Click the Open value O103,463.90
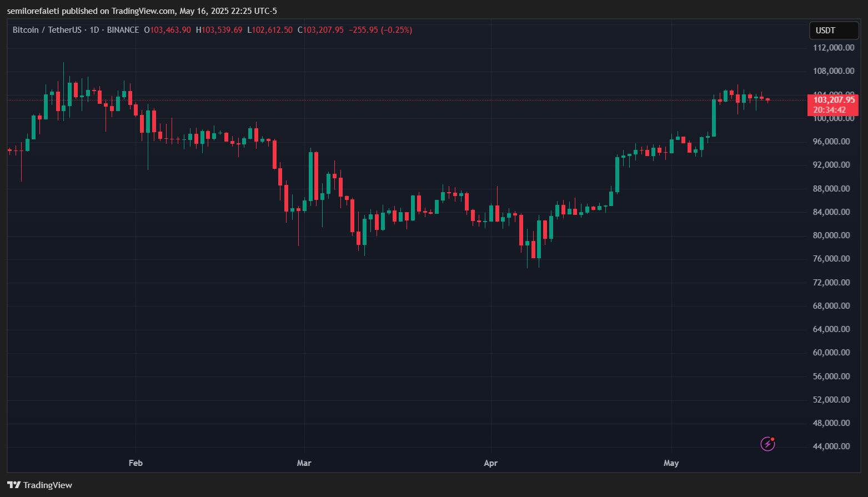The image size is (868, 497). 167,30
